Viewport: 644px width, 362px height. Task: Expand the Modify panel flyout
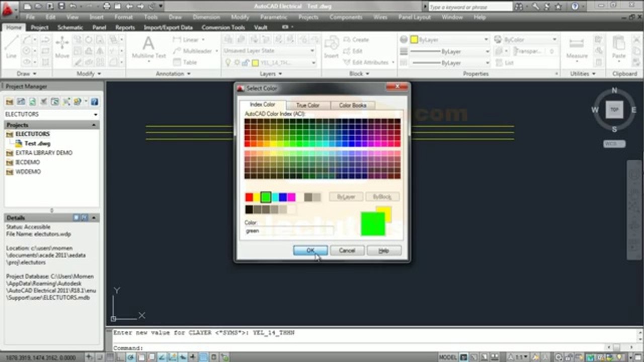click(89, 74)
